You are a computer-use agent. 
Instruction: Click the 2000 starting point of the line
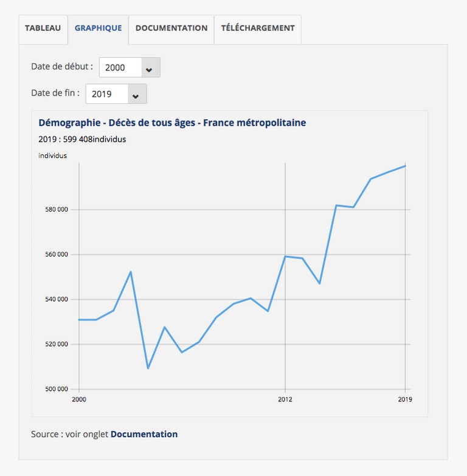point(79,320)
